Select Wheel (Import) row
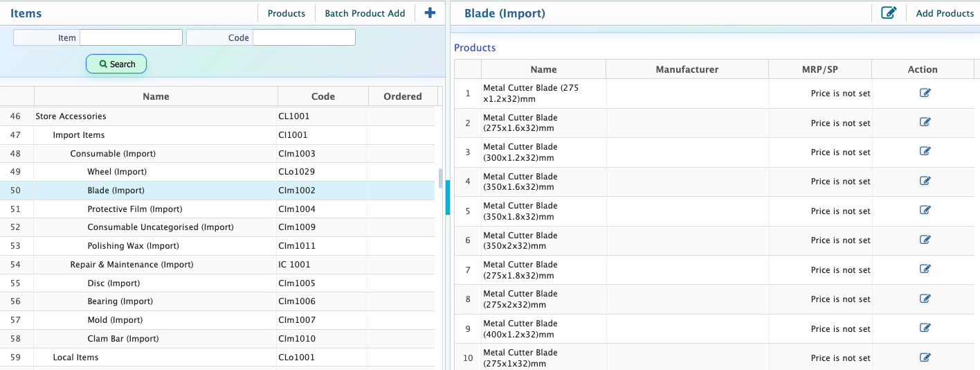The width and height of the screenshot is (980, 370). coord(217,172)
